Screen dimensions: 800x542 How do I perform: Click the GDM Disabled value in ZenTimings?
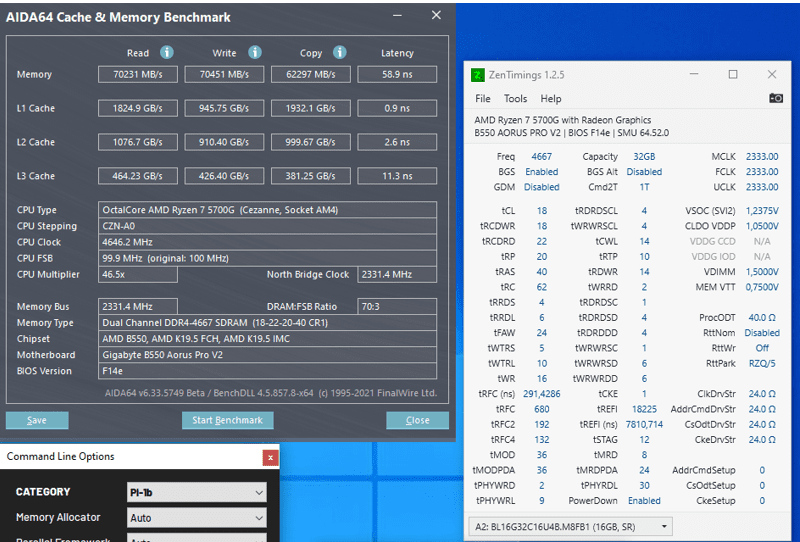[541, 187]
